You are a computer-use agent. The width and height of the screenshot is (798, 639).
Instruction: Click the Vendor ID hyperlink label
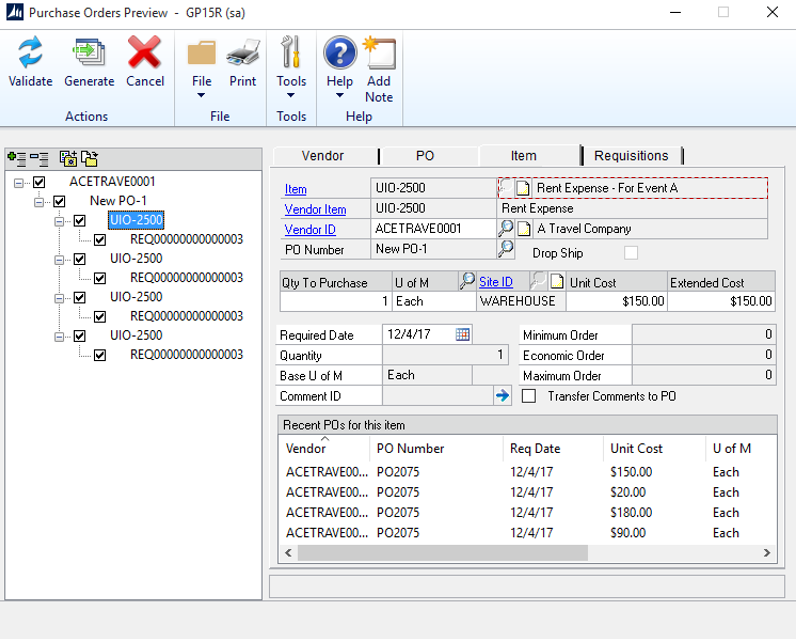click(310, 229)
